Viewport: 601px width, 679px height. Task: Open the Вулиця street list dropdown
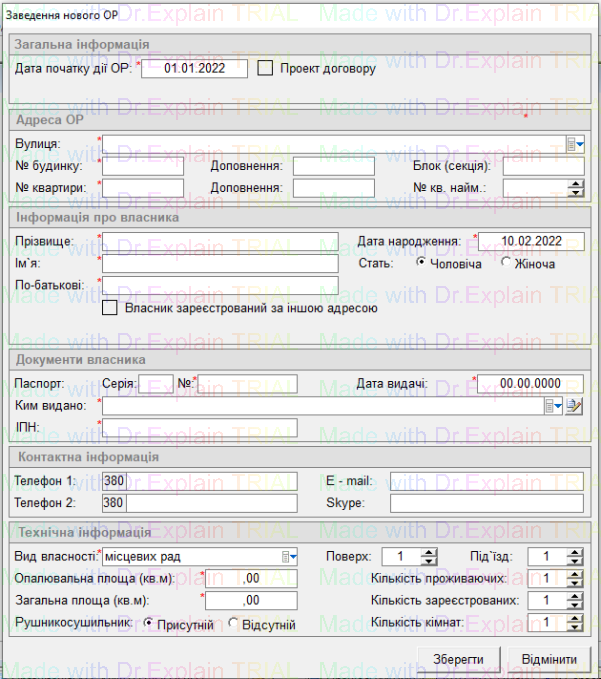[575, 144]
